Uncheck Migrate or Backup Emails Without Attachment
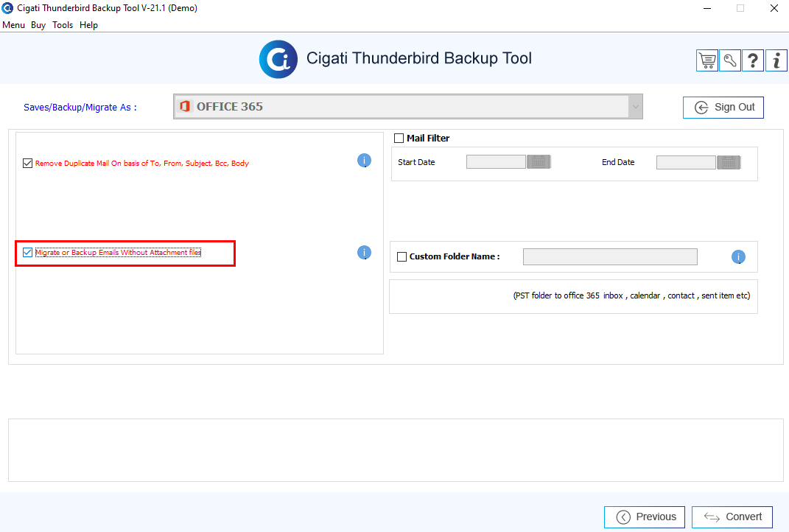 pyautogui.click(x=28, y=253)
